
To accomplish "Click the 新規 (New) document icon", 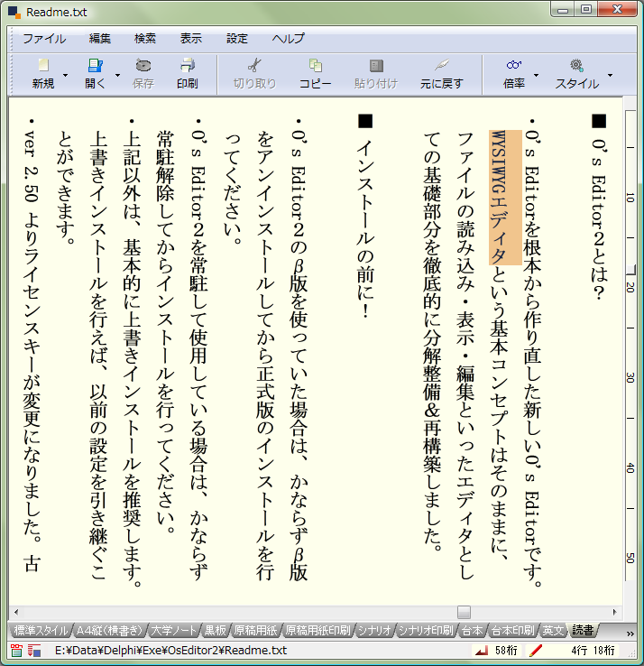I will (x=43, y=65).
